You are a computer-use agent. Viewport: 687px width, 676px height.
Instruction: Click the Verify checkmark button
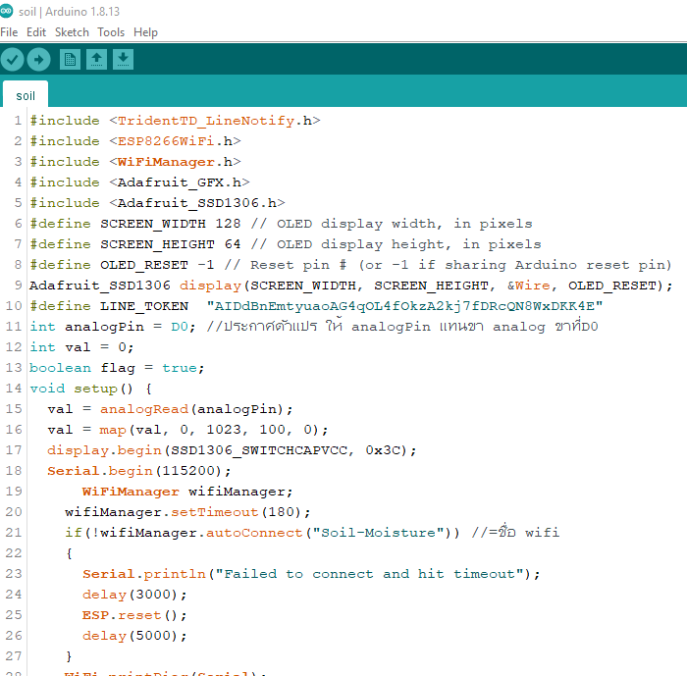tap(13, 60)
